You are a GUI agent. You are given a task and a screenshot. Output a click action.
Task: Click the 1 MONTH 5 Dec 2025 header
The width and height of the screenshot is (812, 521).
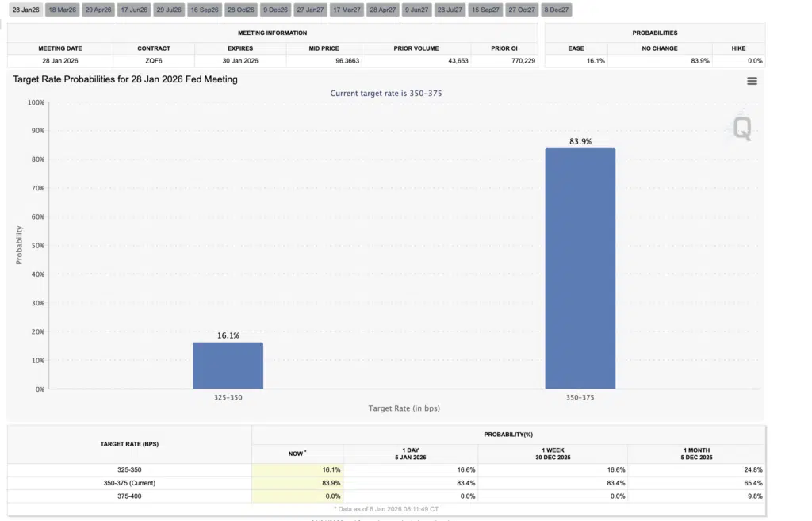(x=696, y=454)
